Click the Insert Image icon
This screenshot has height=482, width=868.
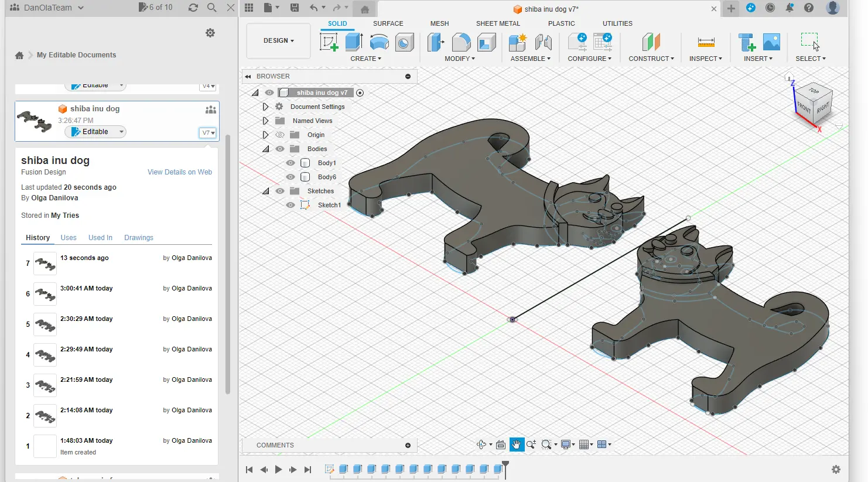771,42
